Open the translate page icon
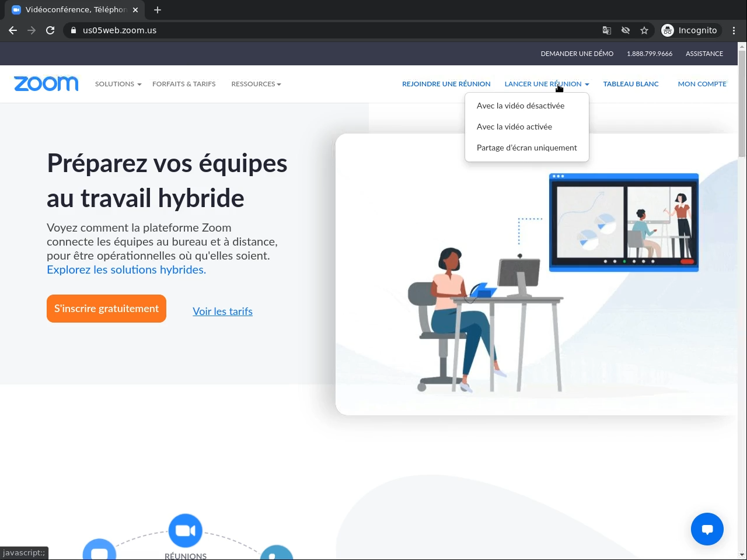 pos(607,30)
